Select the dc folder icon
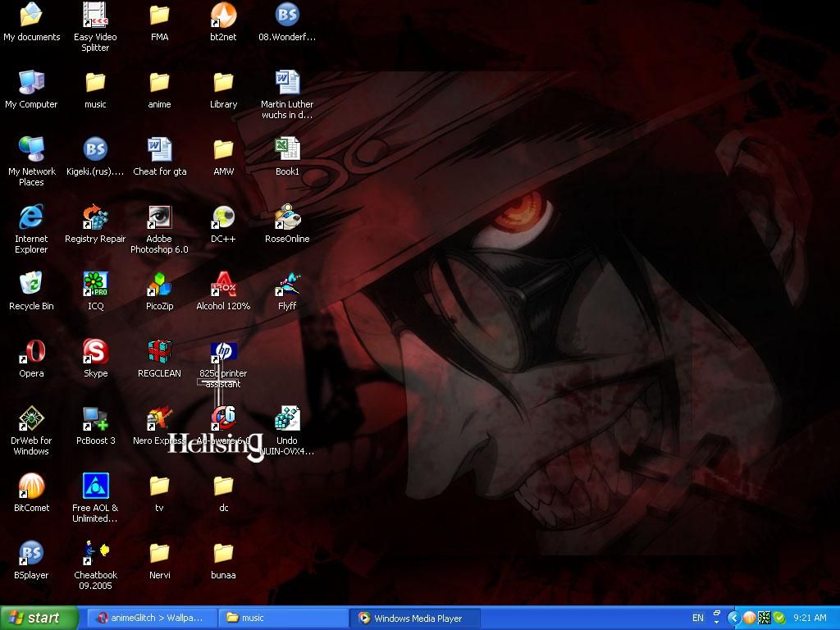The image size is (840, 630). 223,486
